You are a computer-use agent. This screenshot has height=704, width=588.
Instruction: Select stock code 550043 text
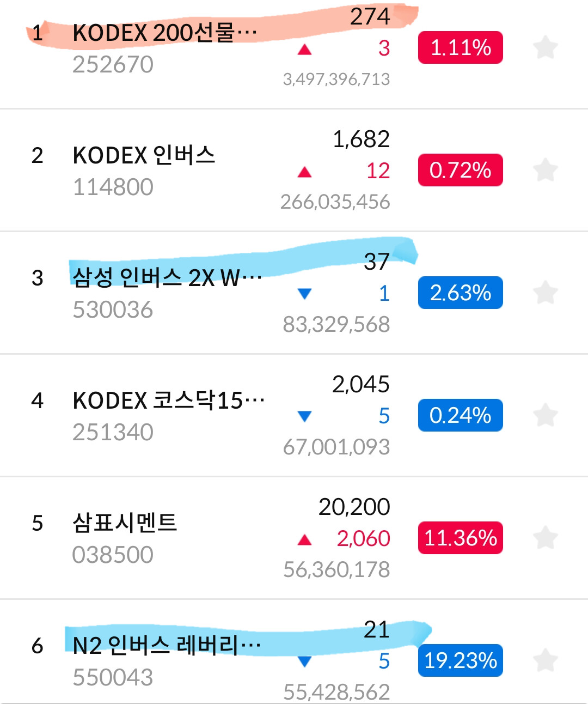click(113, 677)
